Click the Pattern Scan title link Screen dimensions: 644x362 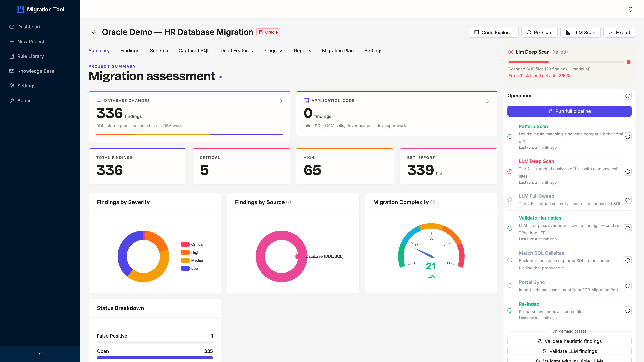[x=533, y=126]
